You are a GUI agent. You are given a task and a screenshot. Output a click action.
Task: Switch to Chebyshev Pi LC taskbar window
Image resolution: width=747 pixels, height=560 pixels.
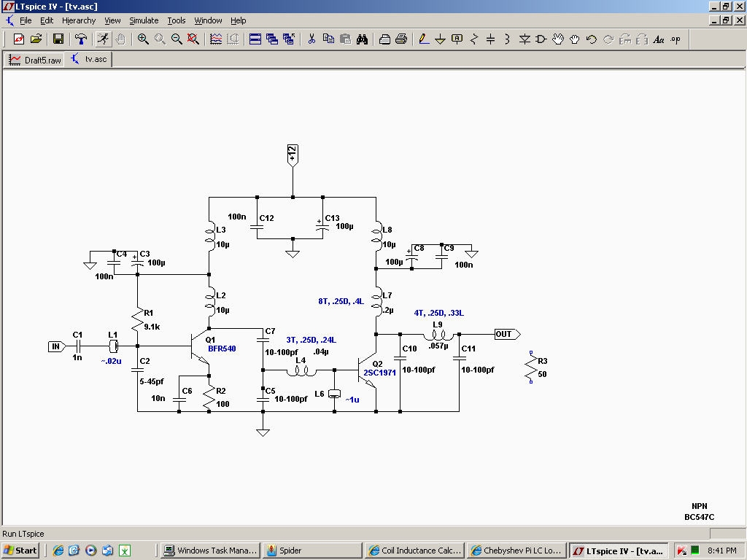coord(517,551)
